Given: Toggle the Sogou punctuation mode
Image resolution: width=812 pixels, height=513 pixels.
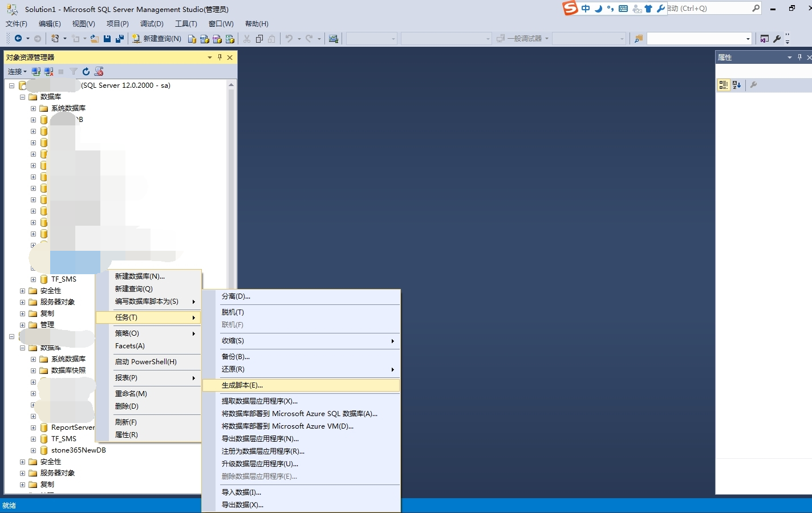Looking at the screenshot, I should pos(611,9).
